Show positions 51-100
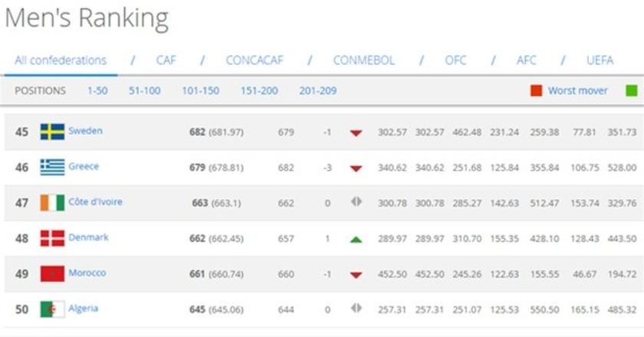The width and height of the screenshot is (644, 337). pos(145,90)
